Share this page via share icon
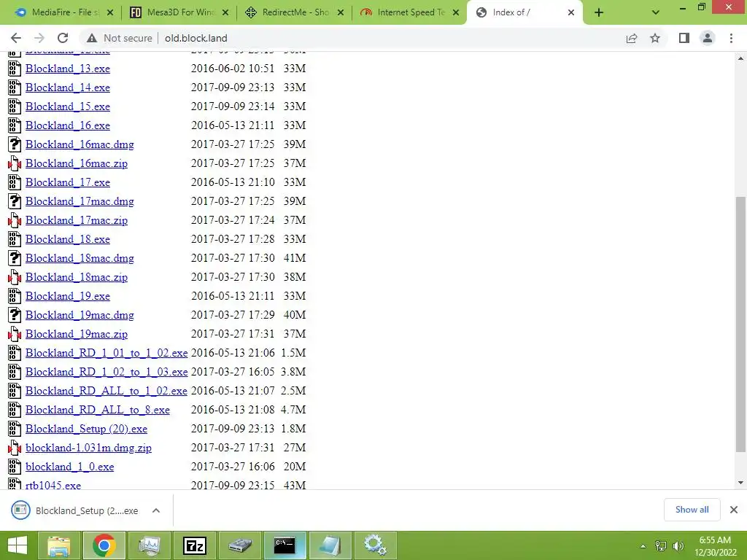 tap(632, 38)
